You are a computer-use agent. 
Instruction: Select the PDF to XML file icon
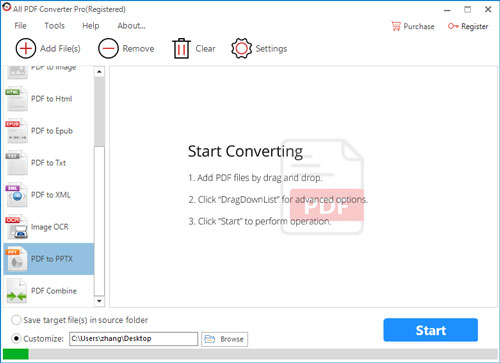[16, 195]
